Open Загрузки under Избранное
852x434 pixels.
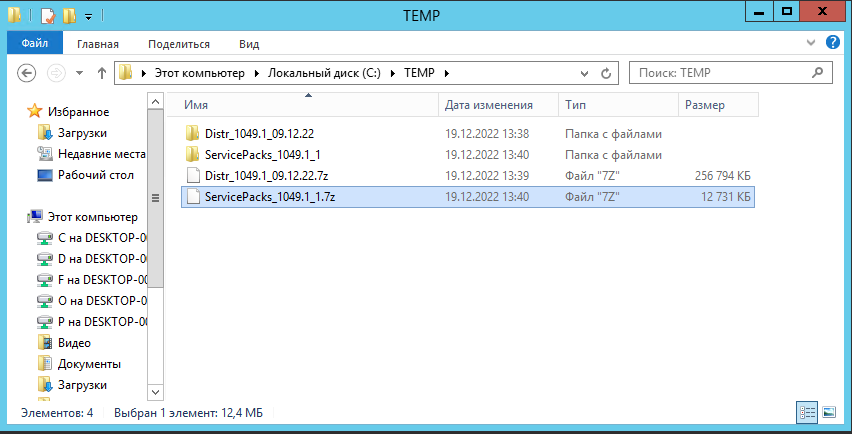click(x=82, y=133)
